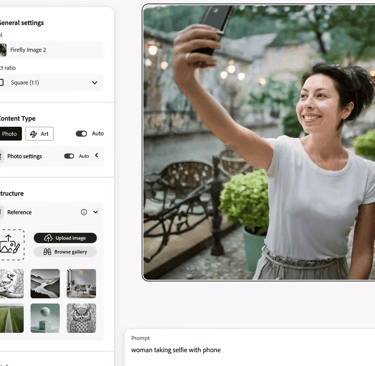Select the bird sketch reference thumbnail

coord(11,283)
